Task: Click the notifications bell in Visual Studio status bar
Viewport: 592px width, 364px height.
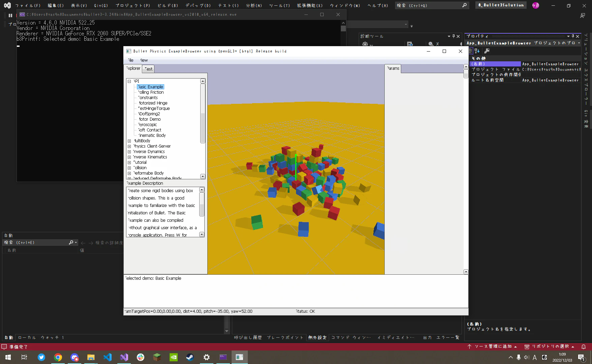Action: 584,346
